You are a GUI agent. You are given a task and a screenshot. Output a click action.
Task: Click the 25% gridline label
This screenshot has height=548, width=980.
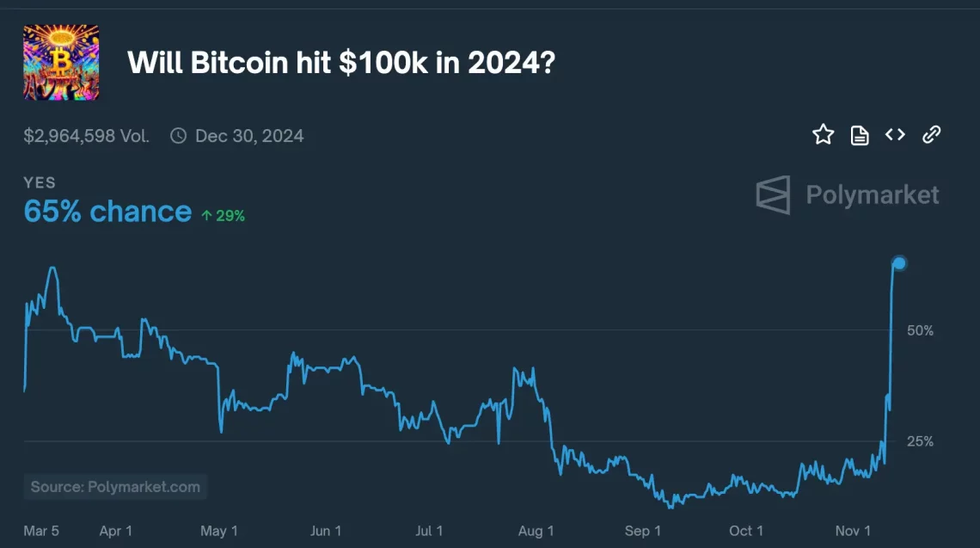coord(920,441)
